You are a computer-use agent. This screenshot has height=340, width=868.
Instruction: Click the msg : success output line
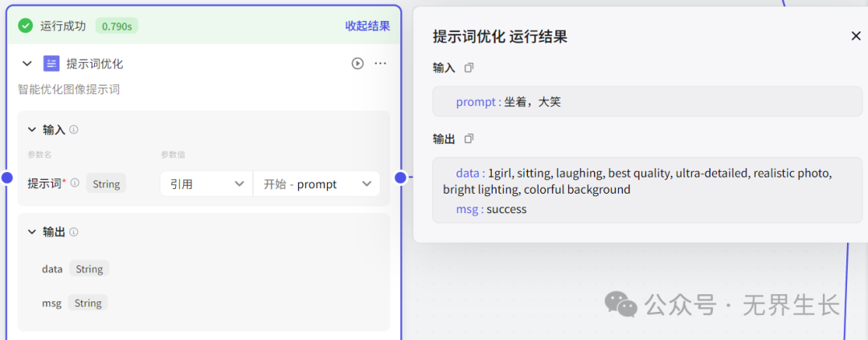[491, 209]
